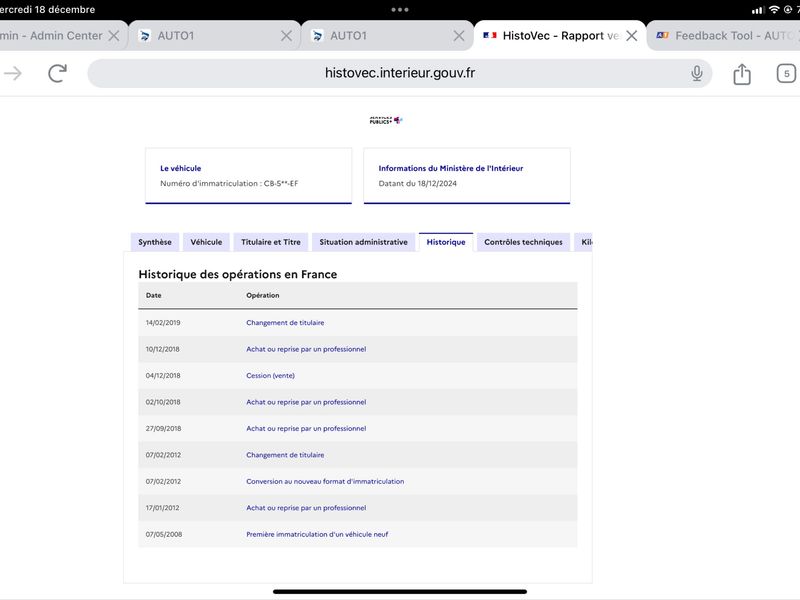Open the tab overview showing 5 tabs
This screenshot has height=600, width=800.
coord(786,73)
